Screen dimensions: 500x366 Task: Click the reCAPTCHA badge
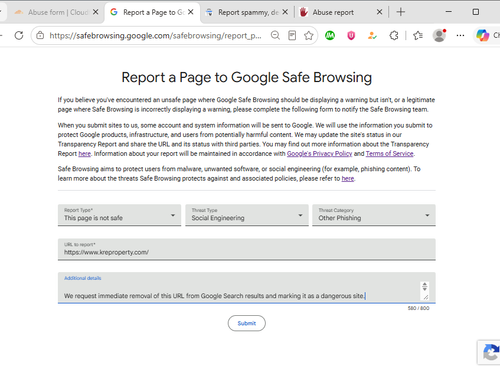[489, 353]
